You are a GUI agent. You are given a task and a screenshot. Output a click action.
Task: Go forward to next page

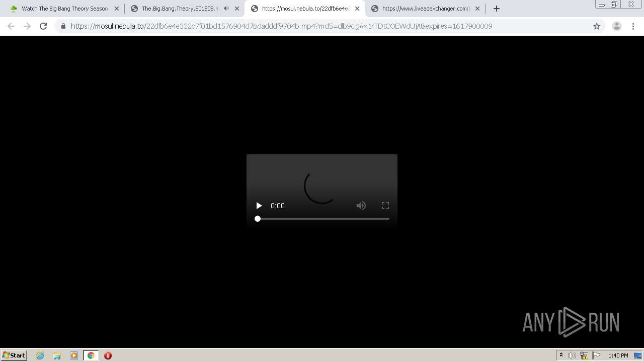pos(27,26)
